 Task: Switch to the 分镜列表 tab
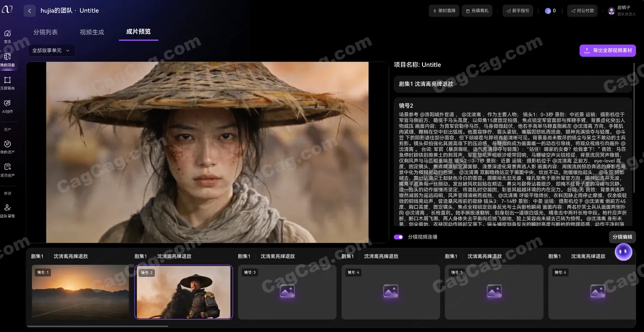point(46,32)
